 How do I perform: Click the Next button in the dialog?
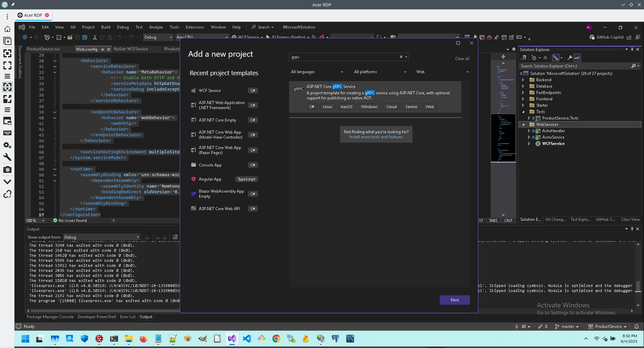(x=455, y=300)
